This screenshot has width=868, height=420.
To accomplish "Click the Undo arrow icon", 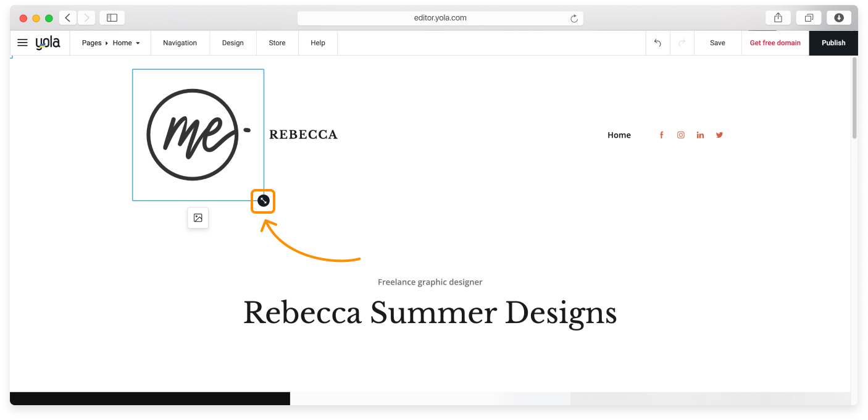I will click(657, 43).
